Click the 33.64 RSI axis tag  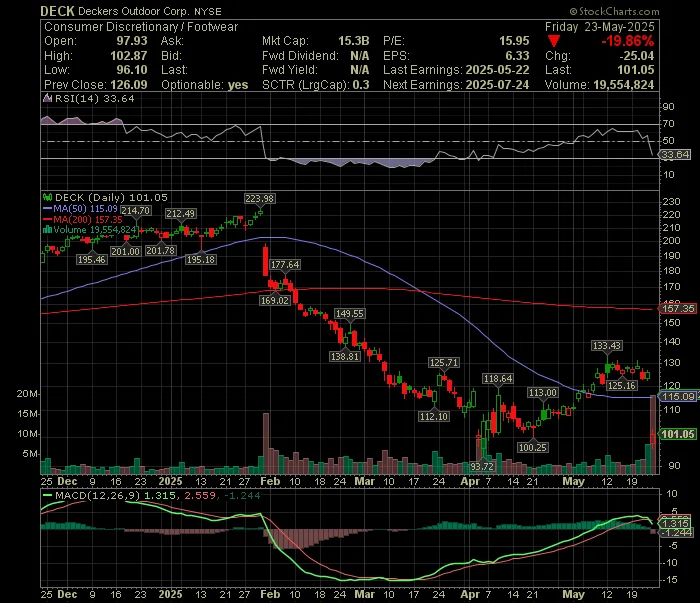coord(675,155)
